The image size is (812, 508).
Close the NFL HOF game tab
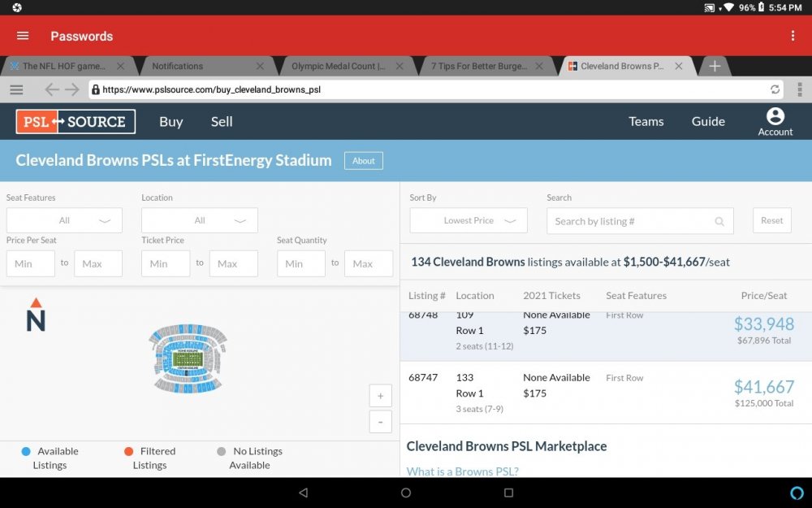[120, 67]
